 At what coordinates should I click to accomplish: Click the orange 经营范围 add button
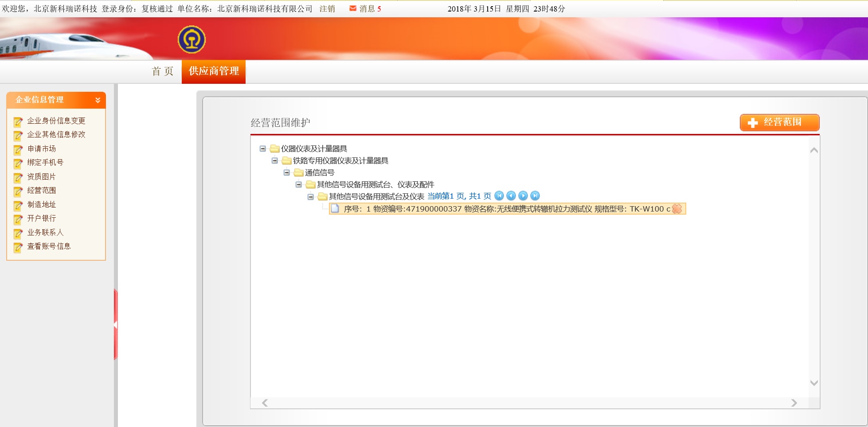pos(779,122)
